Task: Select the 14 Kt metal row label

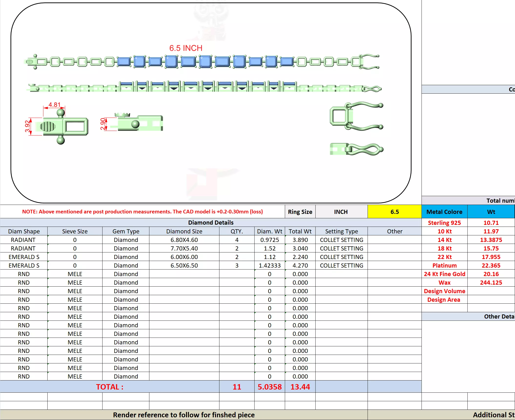Action: 444,240
